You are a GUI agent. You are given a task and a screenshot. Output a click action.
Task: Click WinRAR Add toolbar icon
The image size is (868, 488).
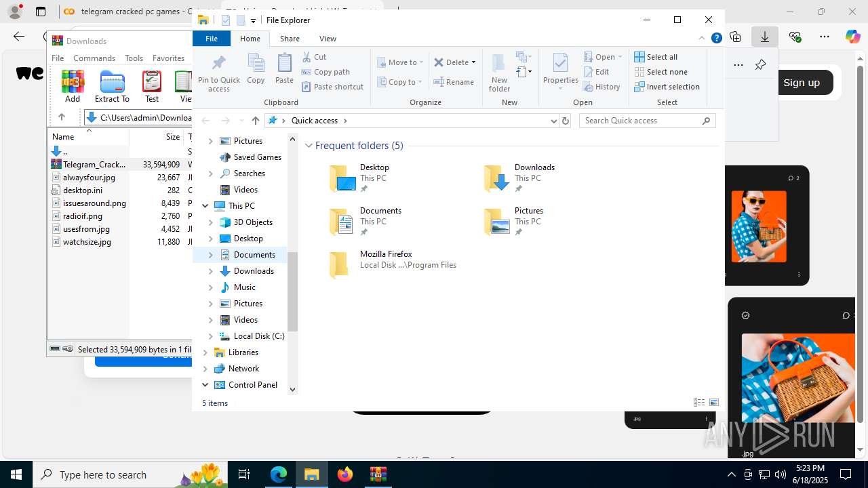tap(73, 87)
